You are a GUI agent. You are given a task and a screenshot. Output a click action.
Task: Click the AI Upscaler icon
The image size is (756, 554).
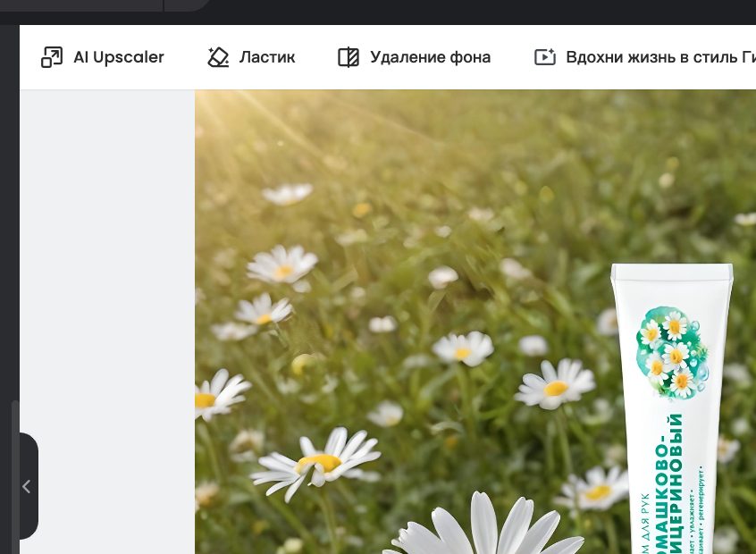pos(52,57)
